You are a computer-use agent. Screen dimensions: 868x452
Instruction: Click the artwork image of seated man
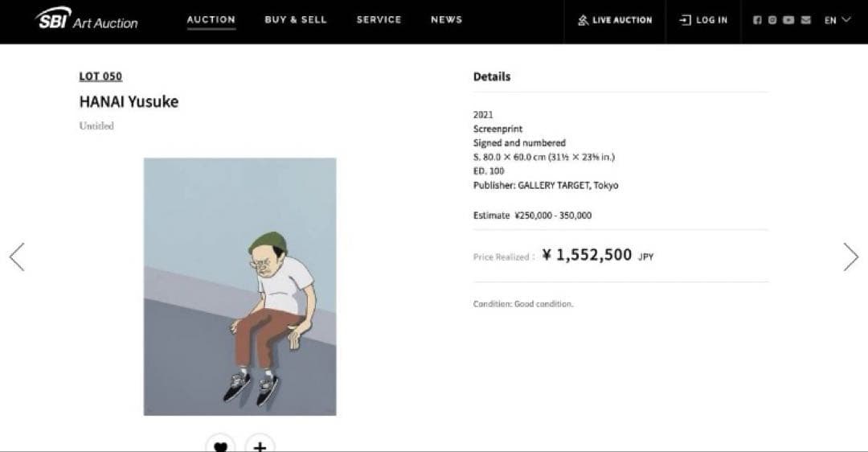click(x=240, y=286)
